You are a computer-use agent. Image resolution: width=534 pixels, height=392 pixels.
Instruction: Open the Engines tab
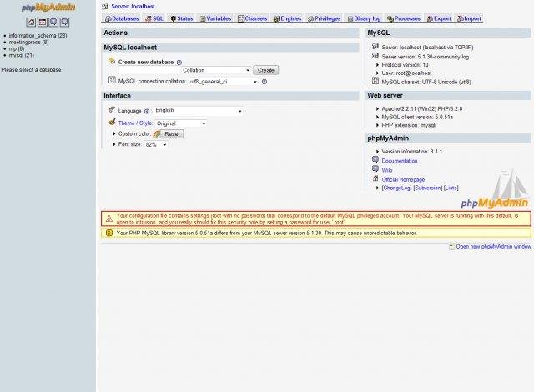288,18
